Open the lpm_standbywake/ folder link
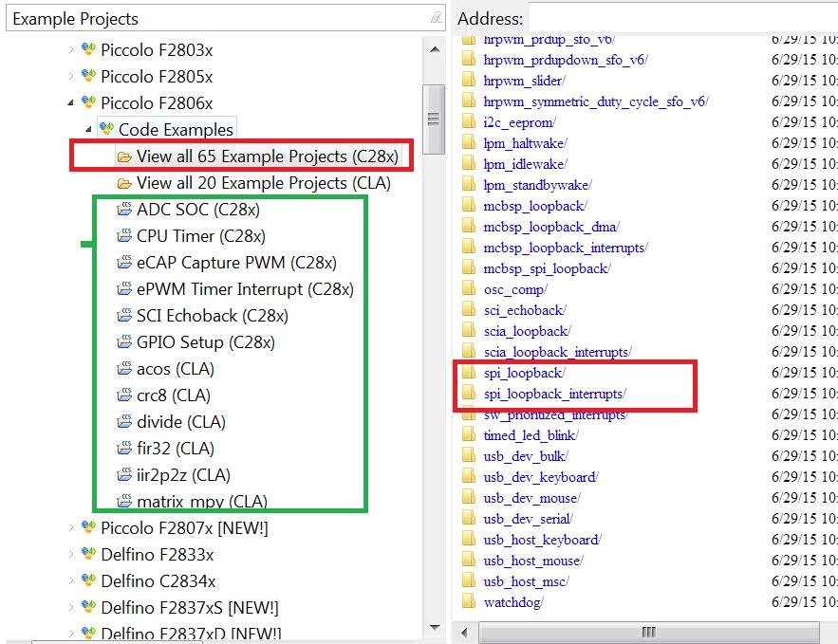Screen dimensions: 838x644 tap(537, 185)
